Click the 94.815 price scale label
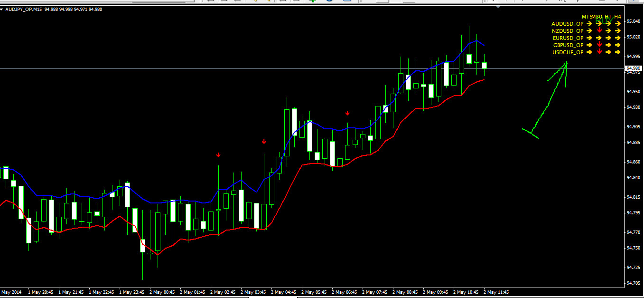 [x=634, y=197]
